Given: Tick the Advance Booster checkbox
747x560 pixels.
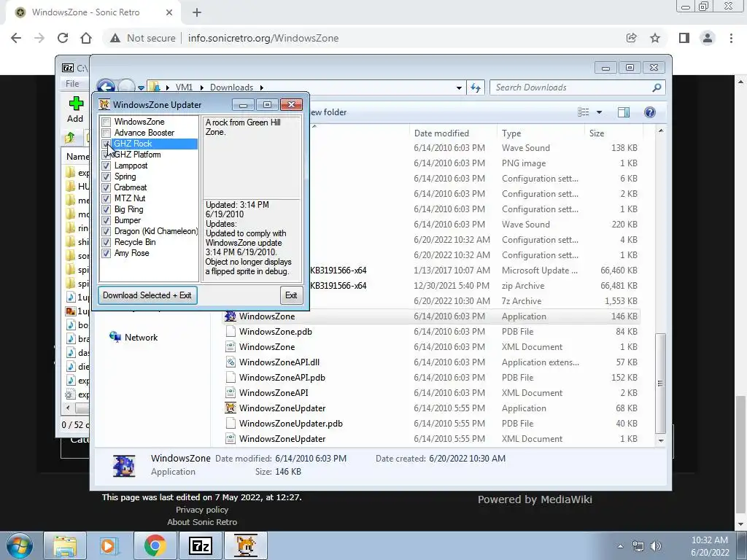Looking at the screenshot, I should point(107,133).
